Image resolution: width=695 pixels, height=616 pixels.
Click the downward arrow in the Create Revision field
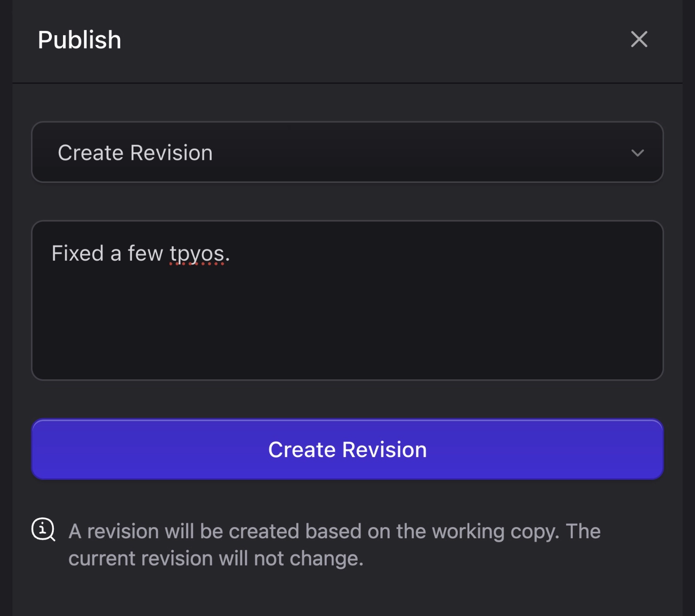pyautogui.click(x=638, y=152)
